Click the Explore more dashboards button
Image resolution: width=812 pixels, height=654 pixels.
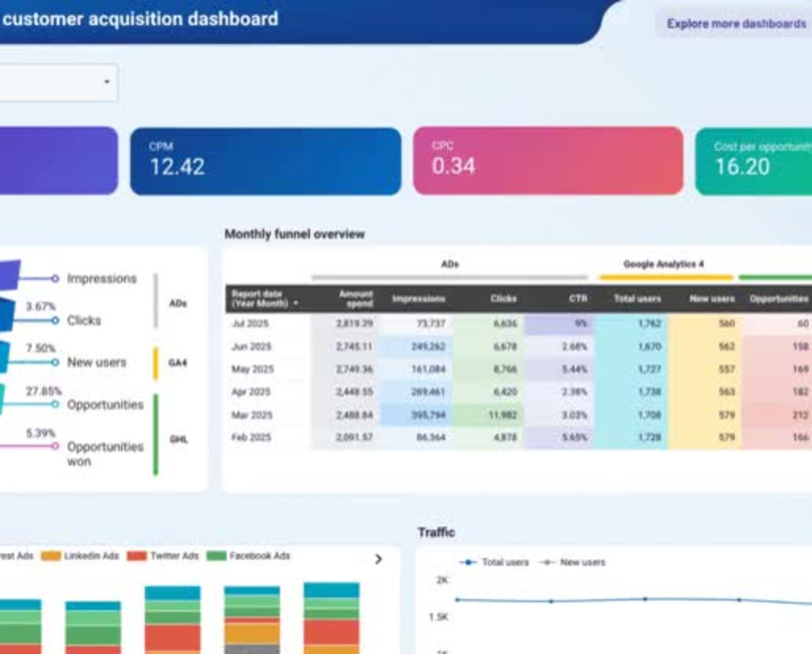pos(736,24)
